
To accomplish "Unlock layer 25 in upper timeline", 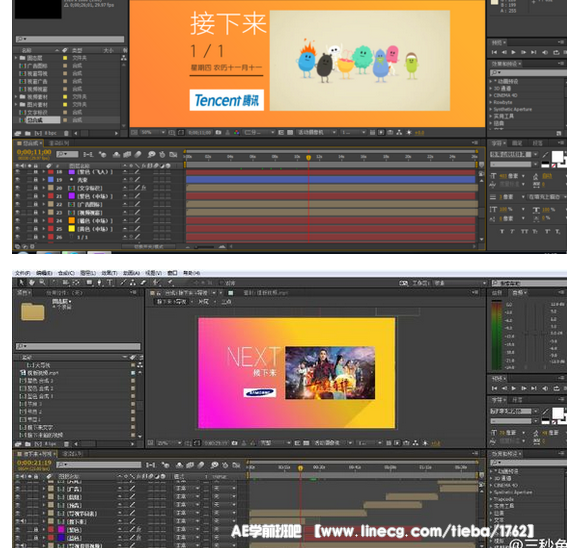I will pyautogui.click(x=36, y=229).
